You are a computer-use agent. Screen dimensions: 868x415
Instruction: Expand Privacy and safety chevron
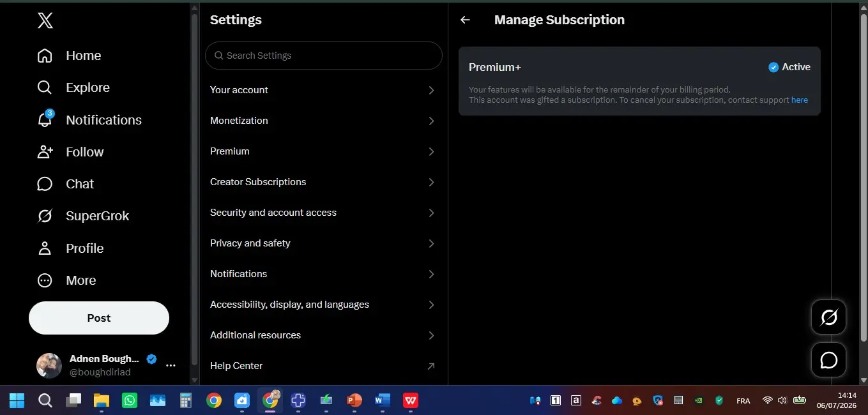point(431,243)
